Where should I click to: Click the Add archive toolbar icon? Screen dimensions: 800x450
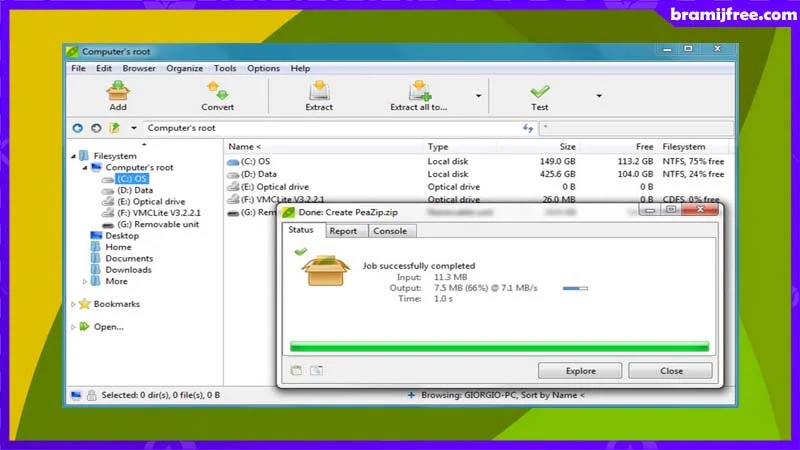pyautogui.click(x=118, y=91)
